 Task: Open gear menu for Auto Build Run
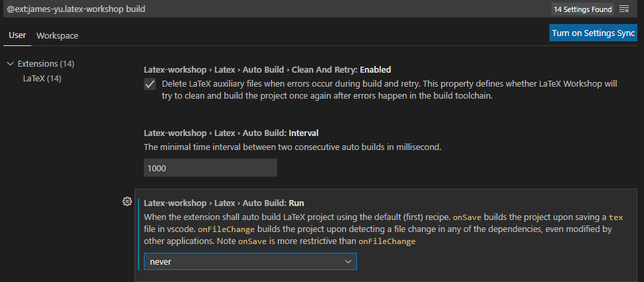127,201
